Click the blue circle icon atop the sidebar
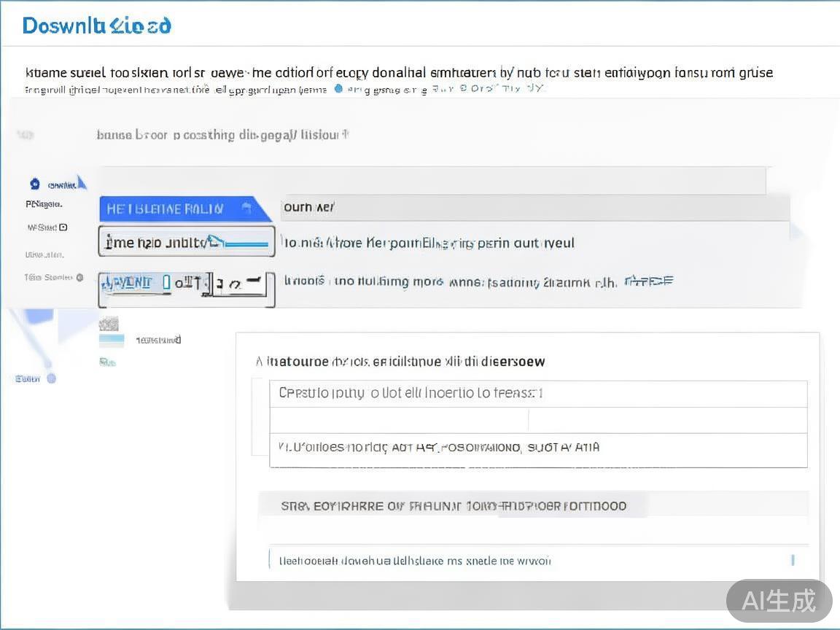This screenshot has height=630, width=840. [35, 184]
